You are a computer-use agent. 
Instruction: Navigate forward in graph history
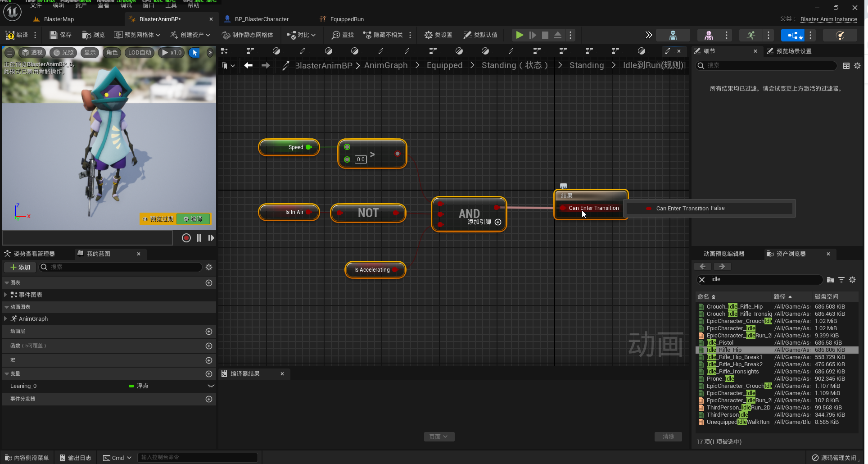tap(266, 65)
